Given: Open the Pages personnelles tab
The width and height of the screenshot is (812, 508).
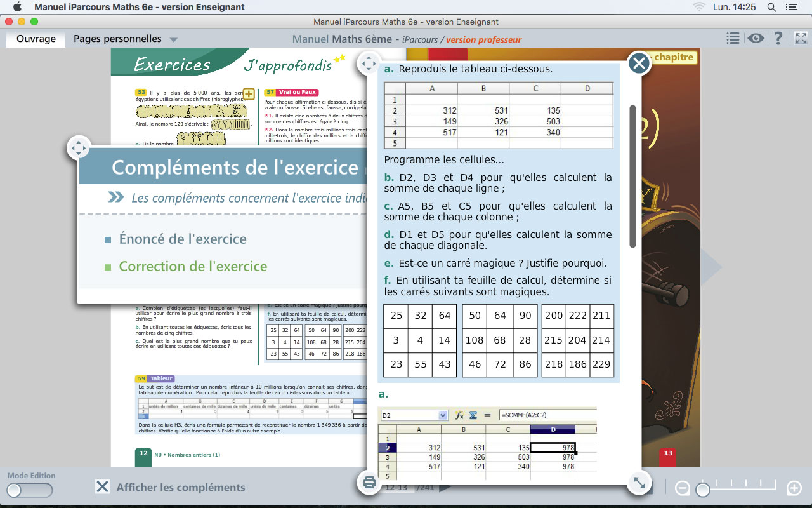Looking at the screenshot, I should (117, 39).
